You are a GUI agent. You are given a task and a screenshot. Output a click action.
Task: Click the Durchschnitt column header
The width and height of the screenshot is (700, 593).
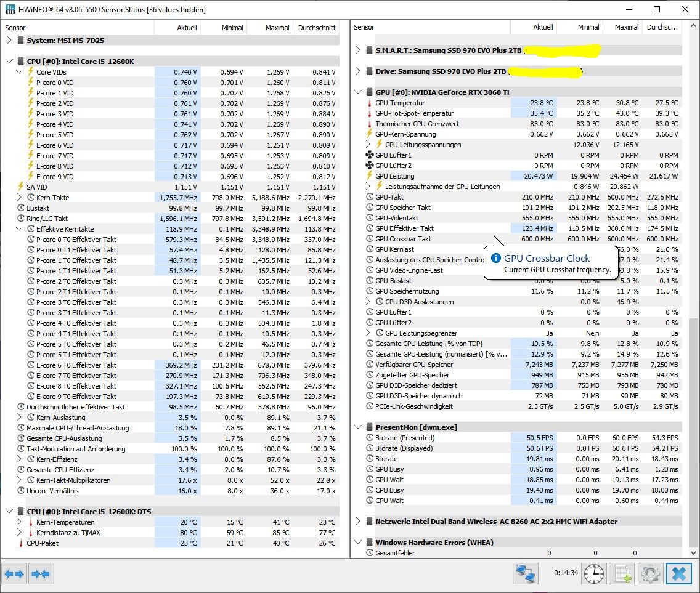pos(316,28)
